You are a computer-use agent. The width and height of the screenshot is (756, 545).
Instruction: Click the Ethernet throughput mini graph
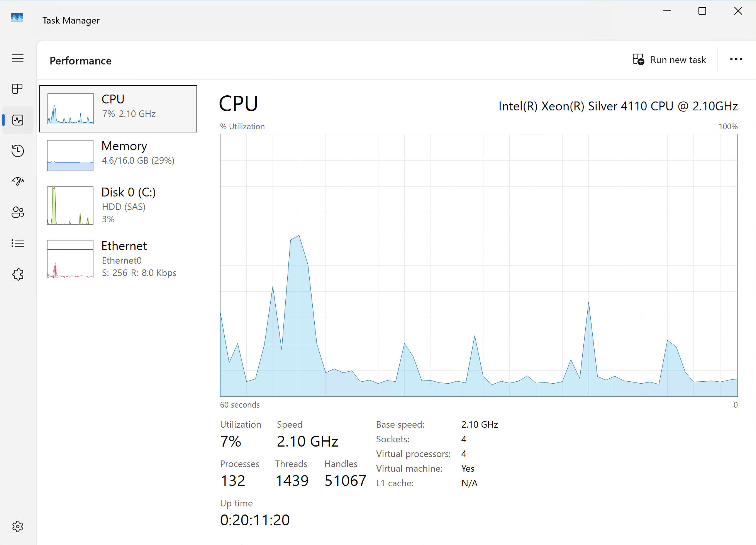tap(70, 259)
